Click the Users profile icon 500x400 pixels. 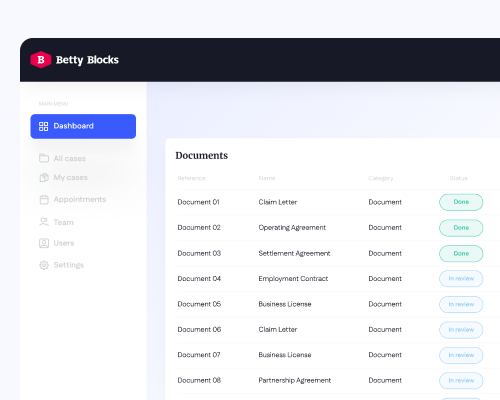44,243
